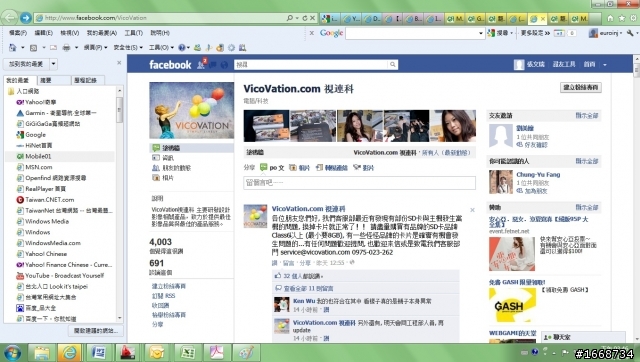Screen dimensions: 640x362
Task: Open the 網頁(P) dropdown in command bar
Action: (95, 48)
